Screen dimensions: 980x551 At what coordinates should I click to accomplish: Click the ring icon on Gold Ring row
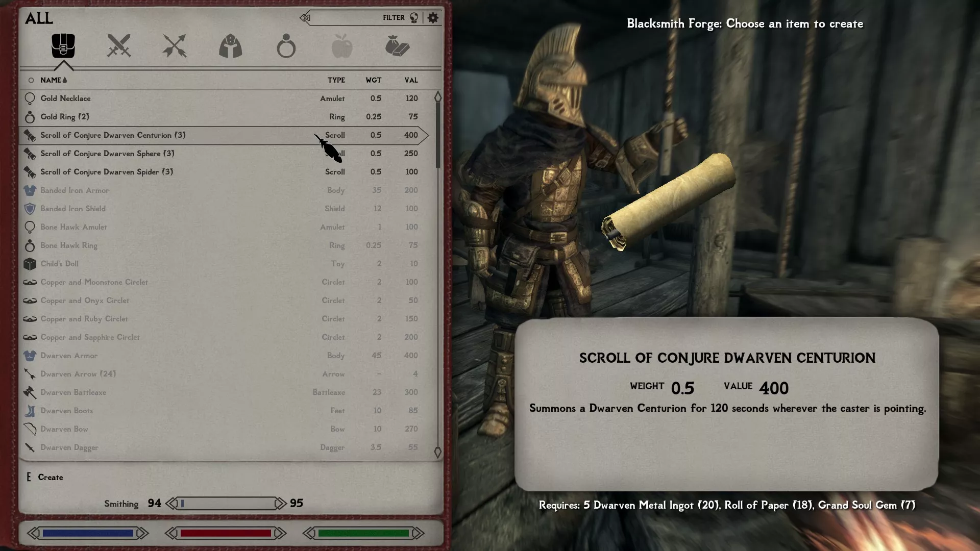pos(30,117)
